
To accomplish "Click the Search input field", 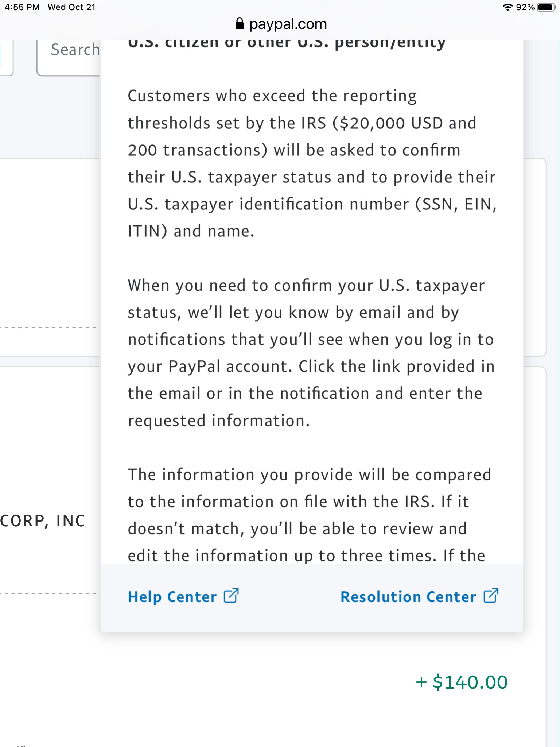I will click(69, 58).
